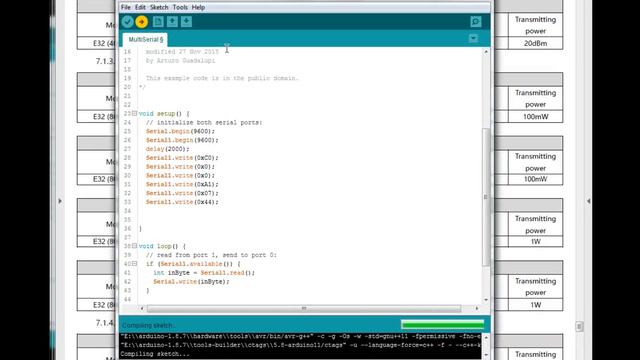
Task: Click the horizontal scroll right arrow
Action: [477, 308]
